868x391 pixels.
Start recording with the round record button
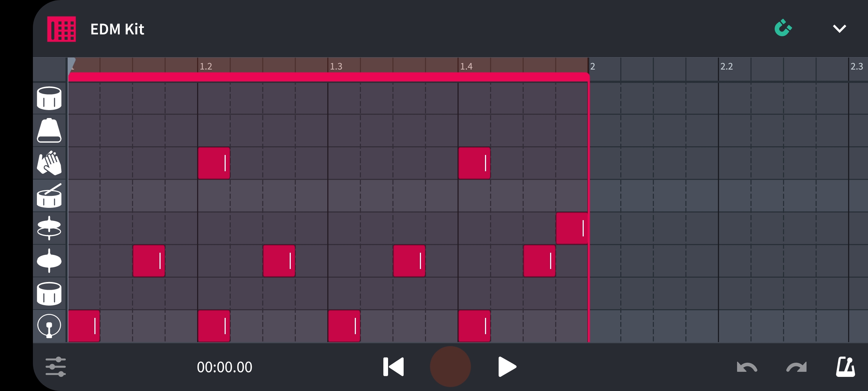tap(450, 367)
